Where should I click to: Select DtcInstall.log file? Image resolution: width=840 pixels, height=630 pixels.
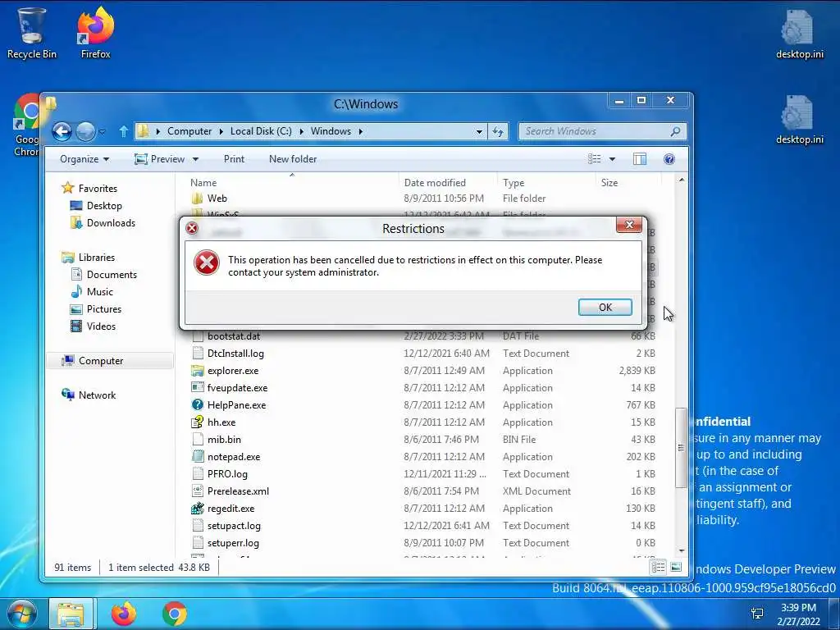(x=235, y=354)
